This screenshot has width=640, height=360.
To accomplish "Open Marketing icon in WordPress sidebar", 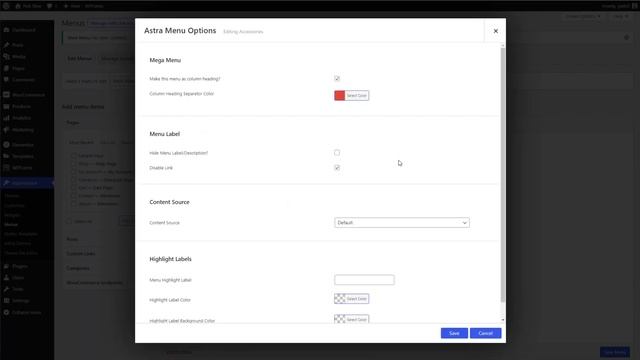I will [7, 130].
